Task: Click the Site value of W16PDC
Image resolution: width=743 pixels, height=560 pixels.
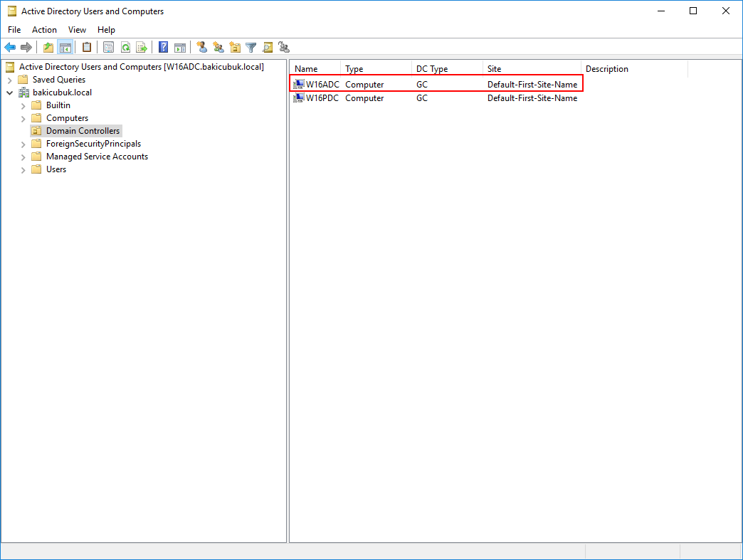Action: point(532,98)
